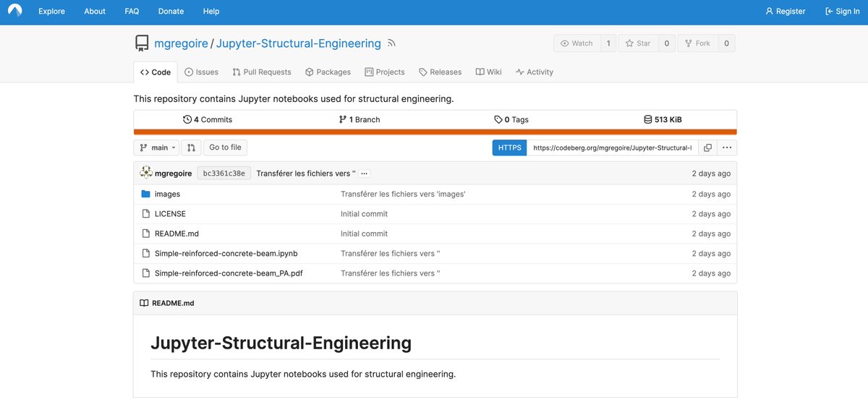Open the images folder name
Image resolution: width=868 pixels, height=410 pixels.
(x=167, y=194)
